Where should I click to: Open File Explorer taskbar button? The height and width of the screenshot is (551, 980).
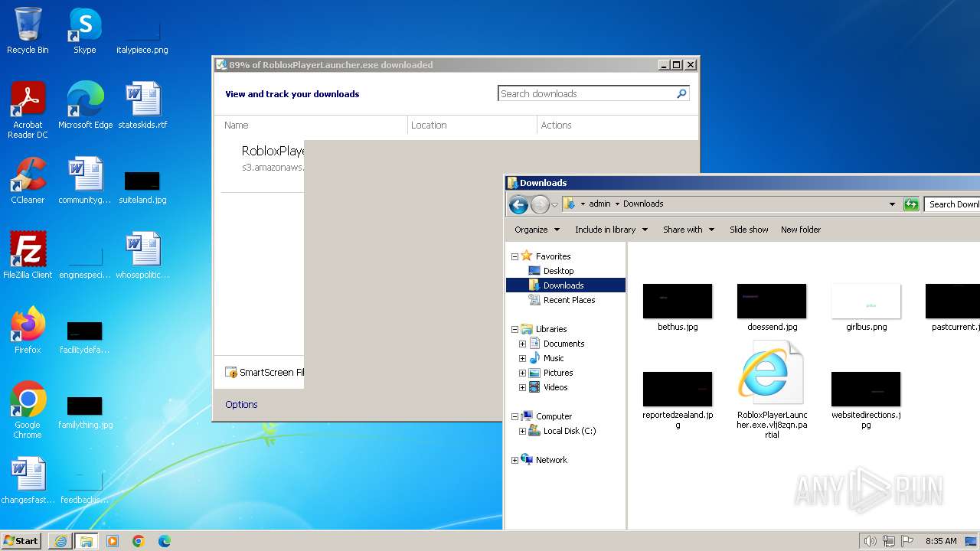[x=87, y=541]
